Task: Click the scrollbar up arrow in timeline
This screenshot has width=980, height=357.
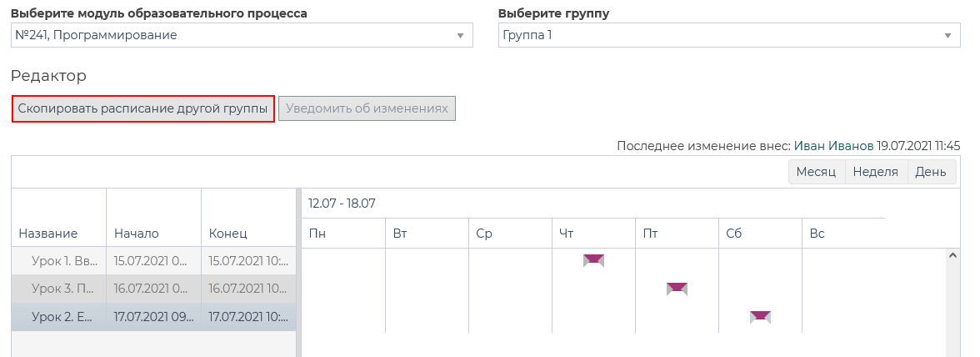Action: (953, 256)
